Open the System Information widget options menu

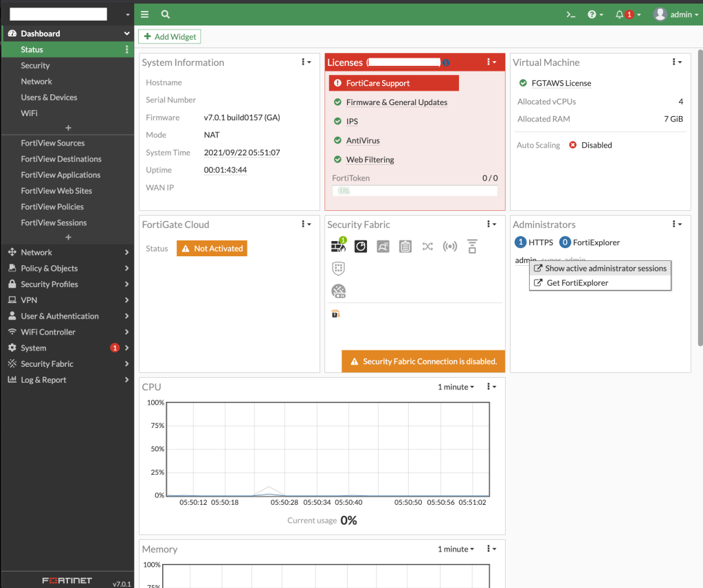[306, 63]
